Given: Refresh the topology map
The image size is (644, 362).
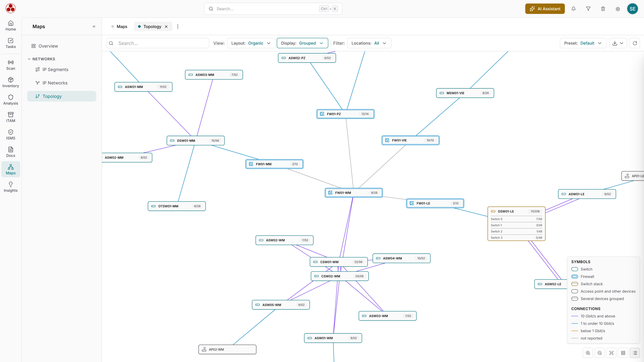Looking at the screenshot, I should 635,43.
